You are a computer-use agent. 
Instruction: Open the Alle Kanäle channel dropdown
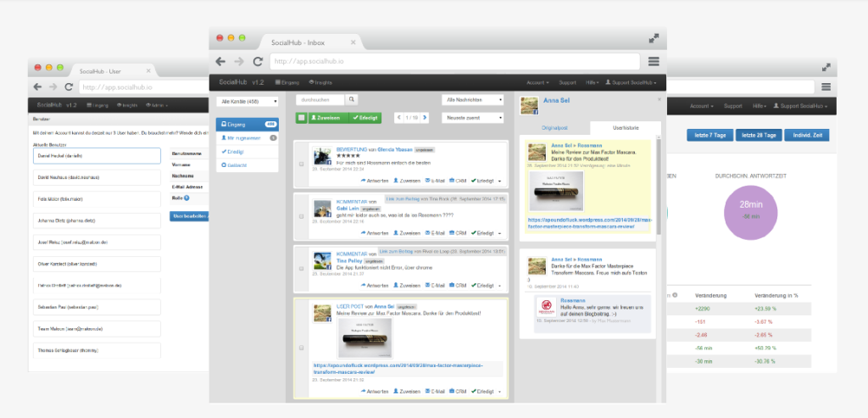248,102
